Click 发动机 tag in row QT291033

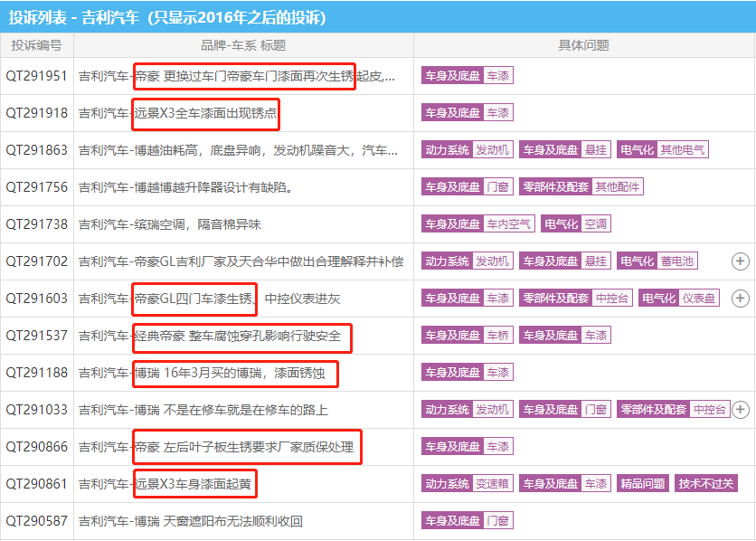pyautogui.click(x=493, y=410)
